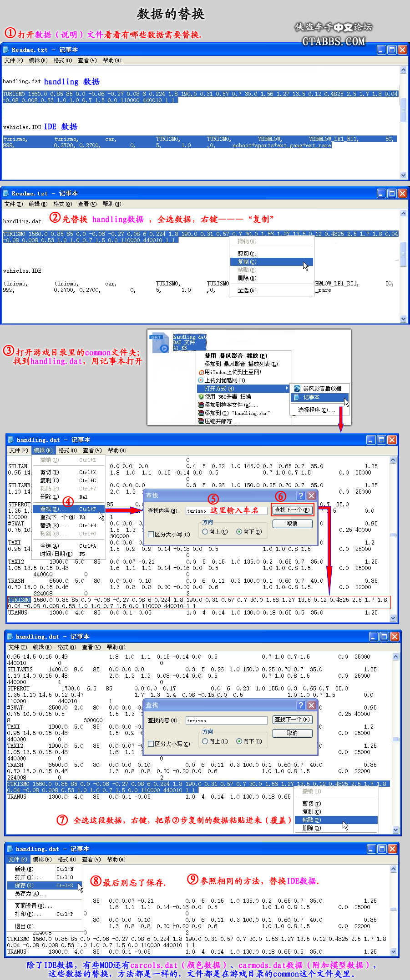Choose 打印(P)... in the File menu
410x980 pixels.
[x=45, y=914]
